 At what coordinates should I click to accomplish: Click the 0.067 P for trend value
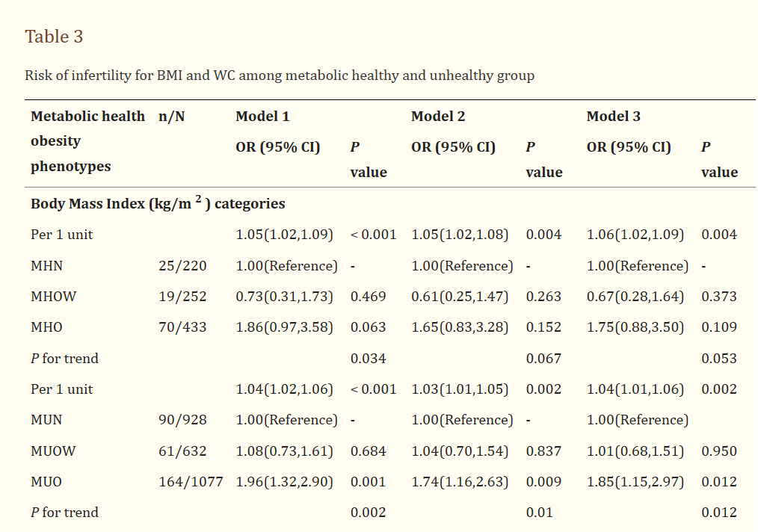pos(543,359)
